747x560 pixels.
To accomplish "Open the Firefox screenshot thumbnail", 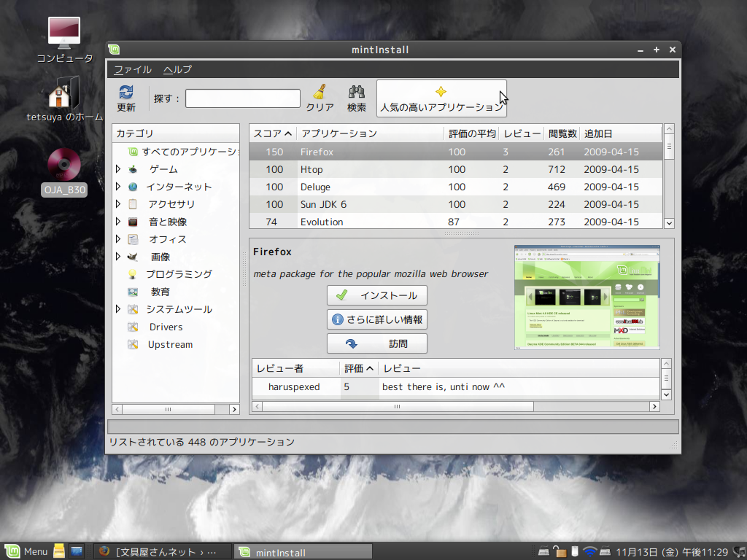I will click(587, 297).
